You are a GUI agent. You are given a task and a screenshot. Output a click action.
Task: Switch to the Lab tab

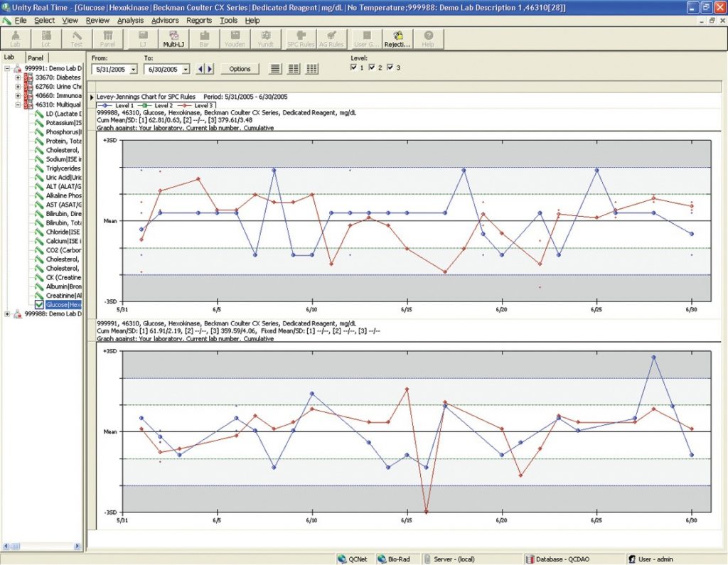(9, 57)
